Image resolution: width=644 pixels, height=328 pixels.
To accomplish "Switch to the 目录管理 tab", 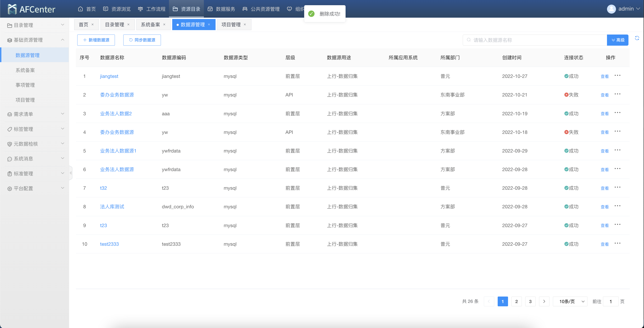I will [114, 25].
